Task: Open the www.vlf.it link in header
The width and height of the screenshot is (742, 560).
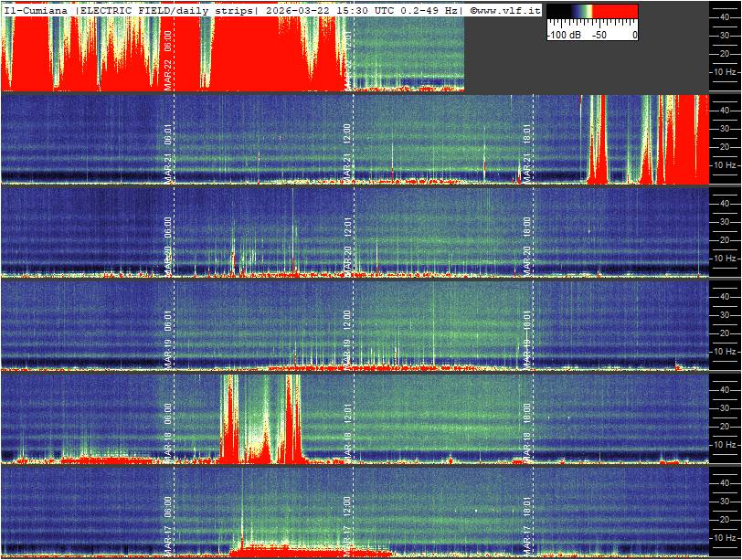Action: point(505,9)
